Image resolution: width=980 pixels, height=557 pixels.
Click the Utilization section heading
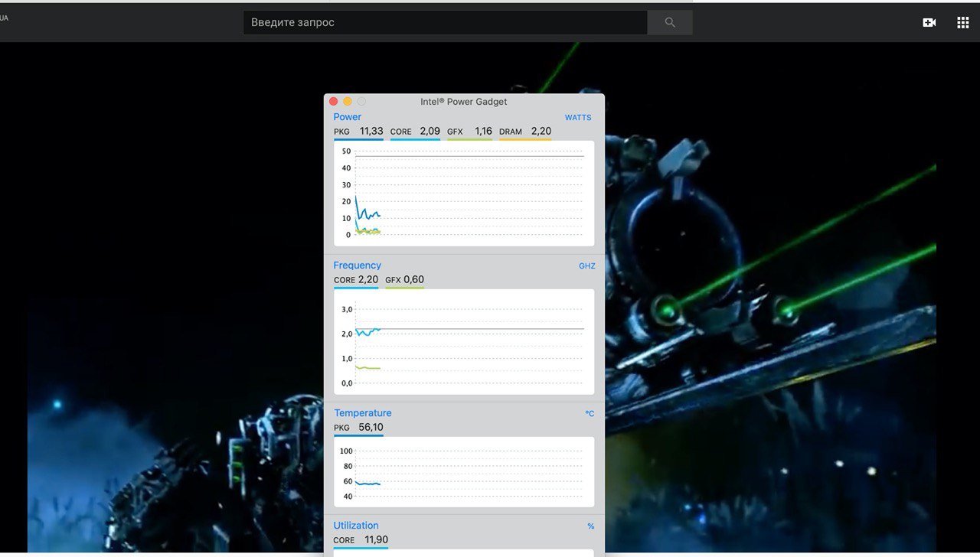[x=356, y=526]
